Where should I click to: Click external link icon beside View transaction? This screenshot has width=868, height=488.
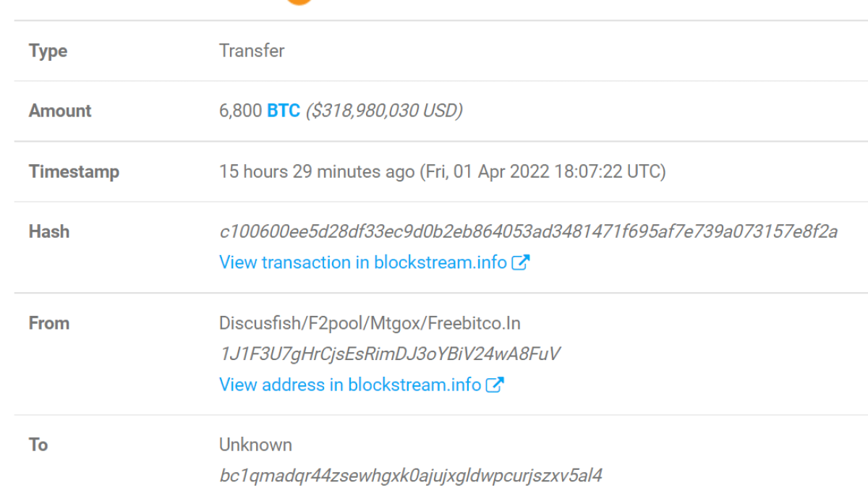coord(521,262)
